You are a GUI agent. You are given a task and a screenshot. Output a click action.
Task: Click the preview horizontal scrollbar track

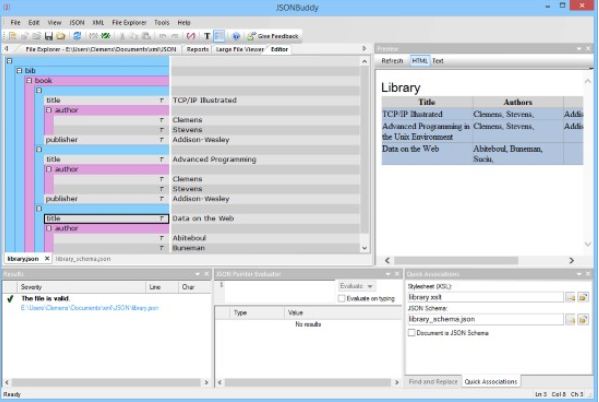pyautogui.click(x=479, y=260)
